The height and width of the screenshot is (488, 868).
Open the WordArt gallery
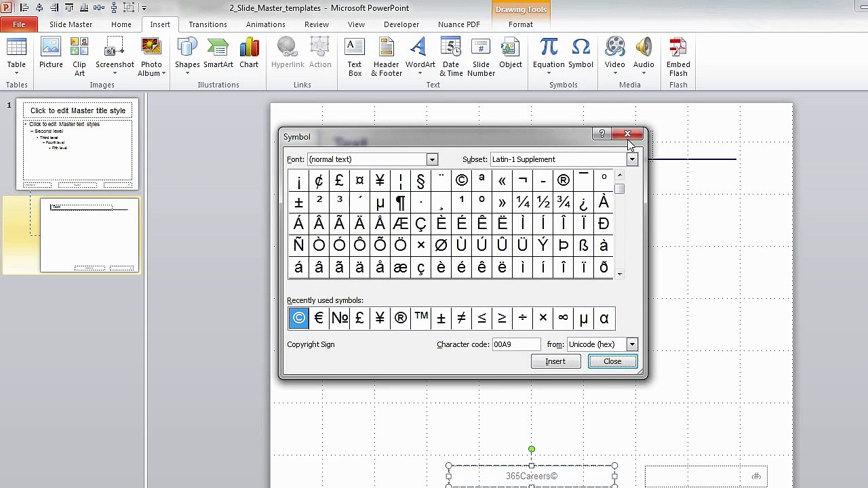tap(420, 56)
